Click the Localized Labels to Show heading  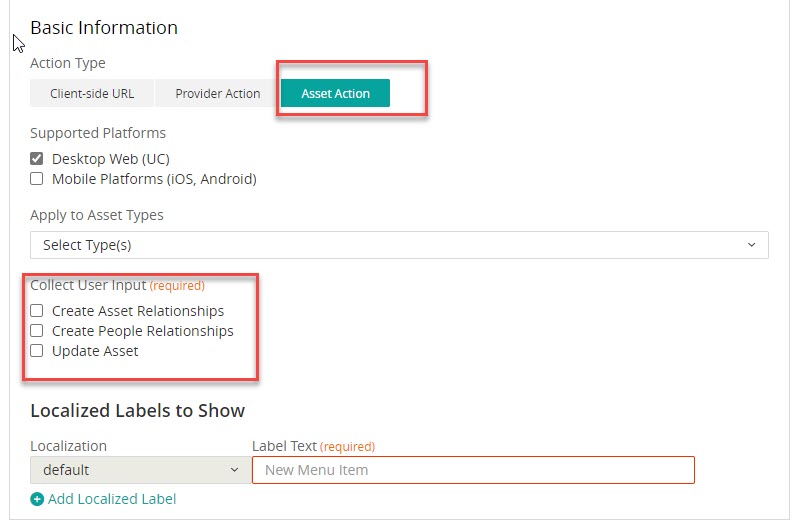137,411
